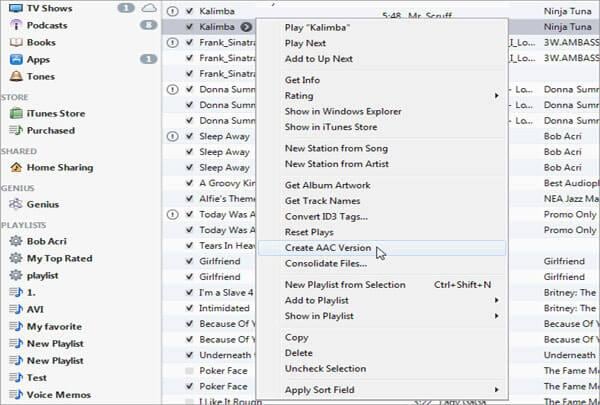Uncheck the Intimidated track checkbox
600x405 pixels.
(x=189, y=308)
